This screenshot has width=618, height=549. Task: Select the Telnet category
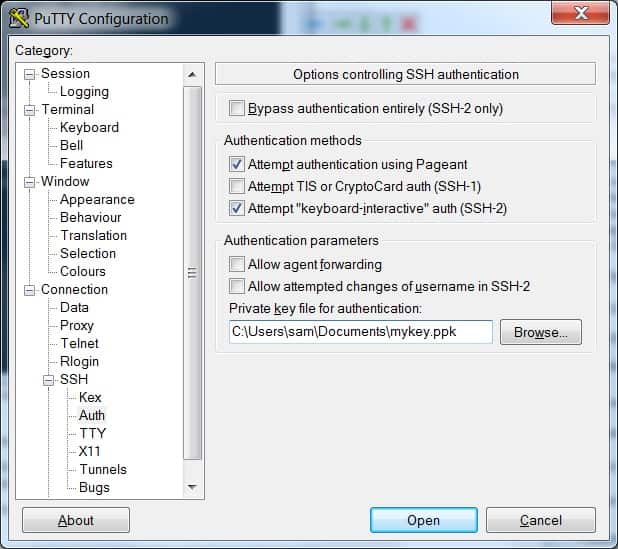pos(79,343)
